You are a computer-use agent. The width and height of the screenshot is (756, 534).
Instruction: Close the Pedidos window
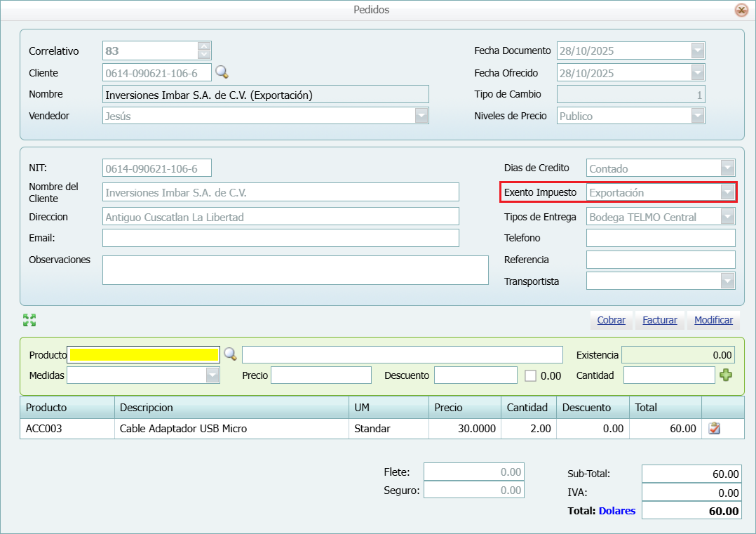pos(741,10)
